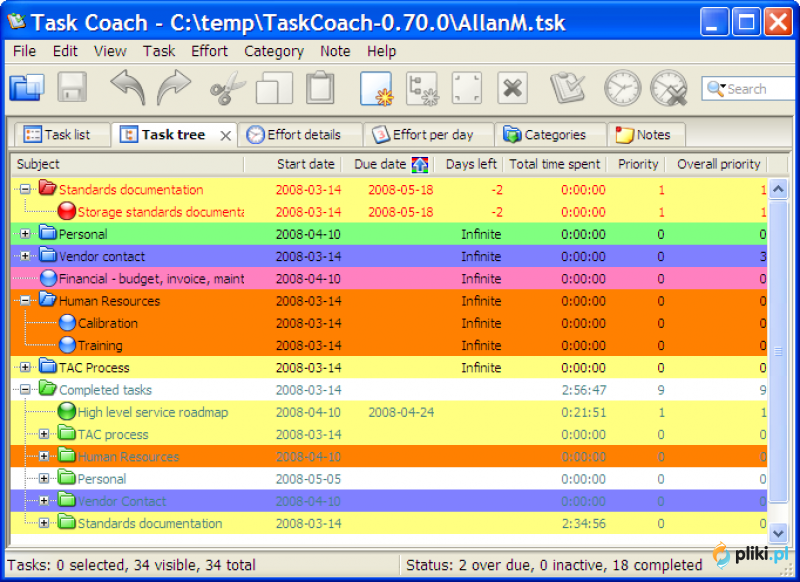The image size is (800, 582).
Task: Switch to the Notes tab
Action: point(646,135)
